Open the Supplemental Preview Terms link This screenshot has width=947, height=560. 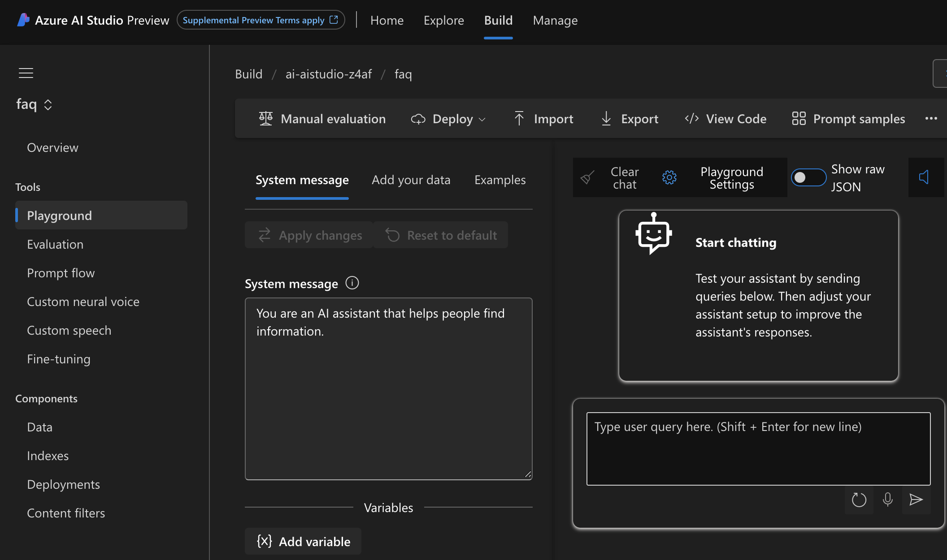(x=260, y=20)
